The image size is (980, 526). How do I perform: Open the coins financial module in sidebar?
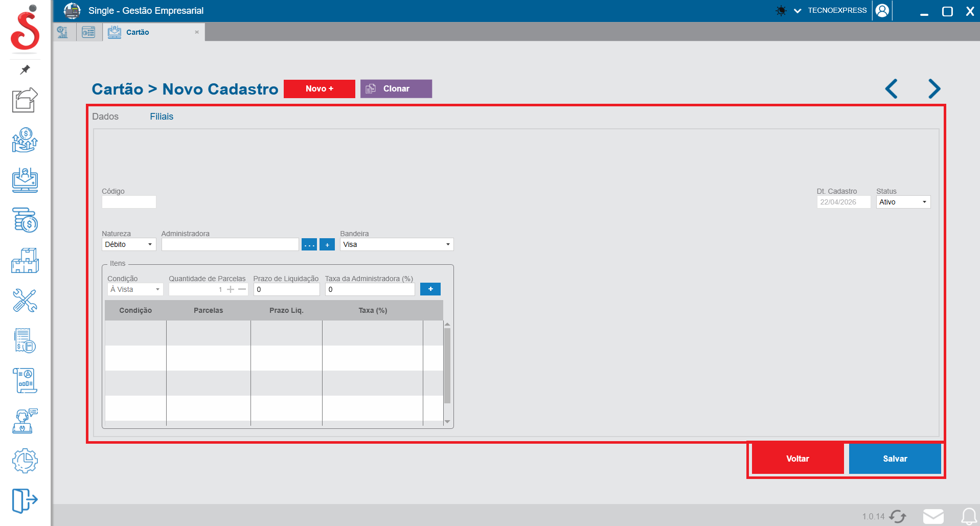(25, 220)
